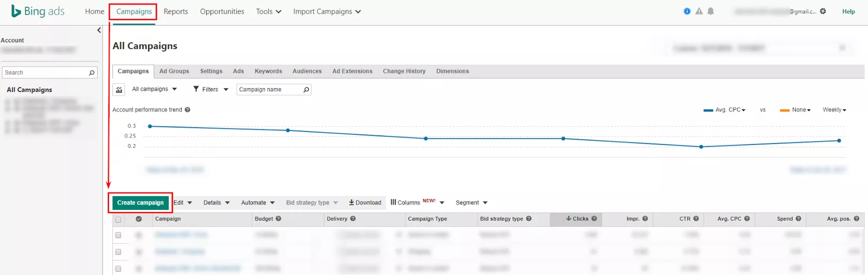The width and height of the screenshot is (868, 275).
Task: Open the Clicks column help icon
Action: (x=594, y=219)
